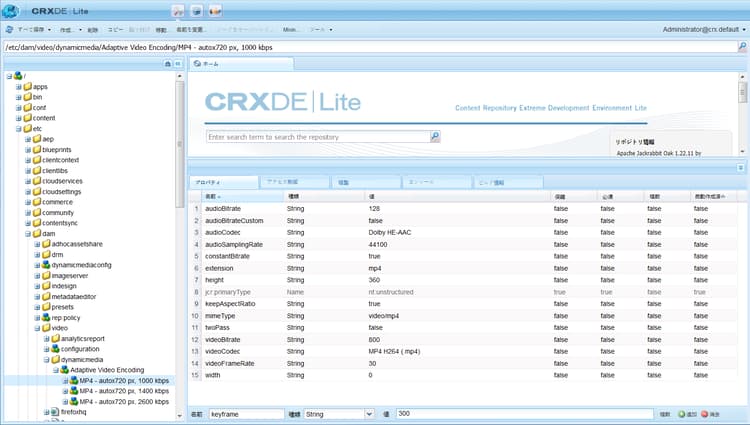Click the home icon in the tree panel header
Viewport: 750px width, 425px height.
click(167, 64)
